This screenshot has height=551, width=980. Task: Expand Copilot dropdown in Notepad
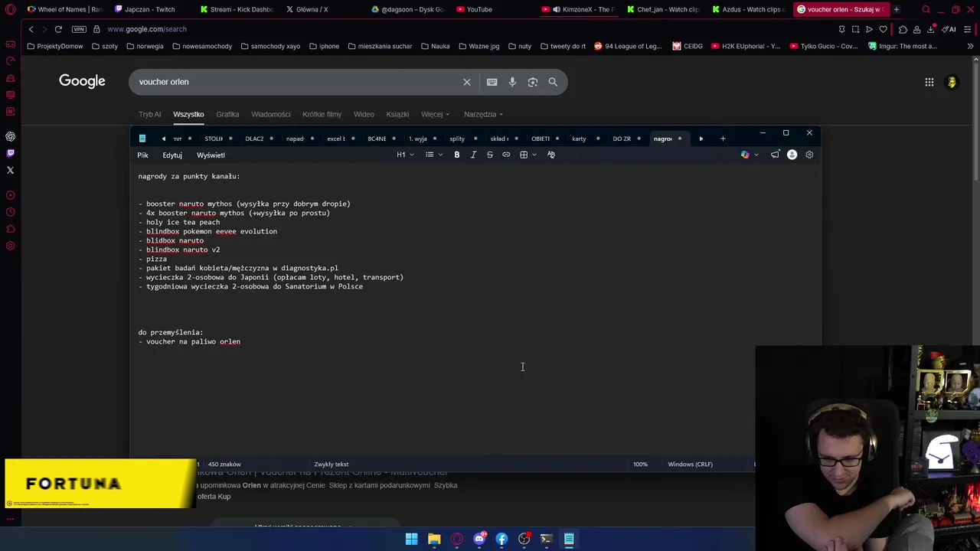click(756, 155)
